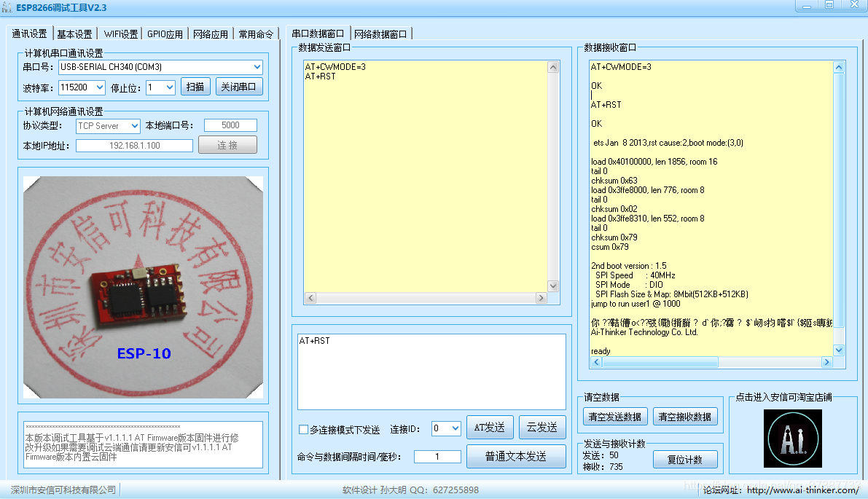868x499 pixels.
Task: Open the Ai-Thinker Taobao shop logo
Action: (793, 439)
